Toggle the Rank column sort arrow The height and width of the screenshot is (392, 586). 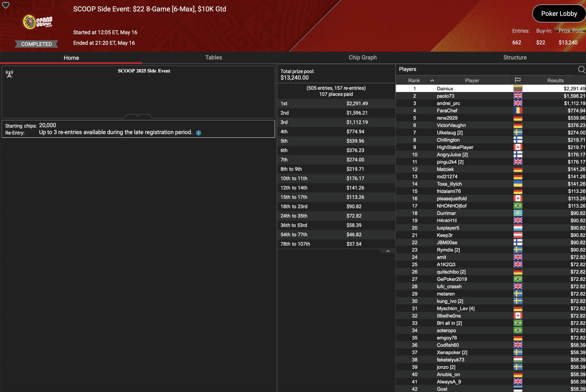[x=432, y=81]
